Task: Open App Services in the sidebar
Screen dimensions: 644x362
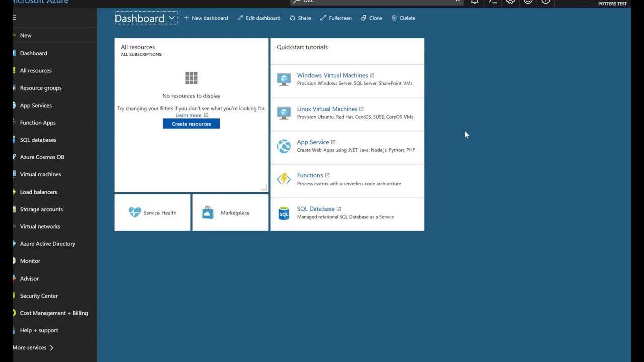Action: (x=54, y=106)
